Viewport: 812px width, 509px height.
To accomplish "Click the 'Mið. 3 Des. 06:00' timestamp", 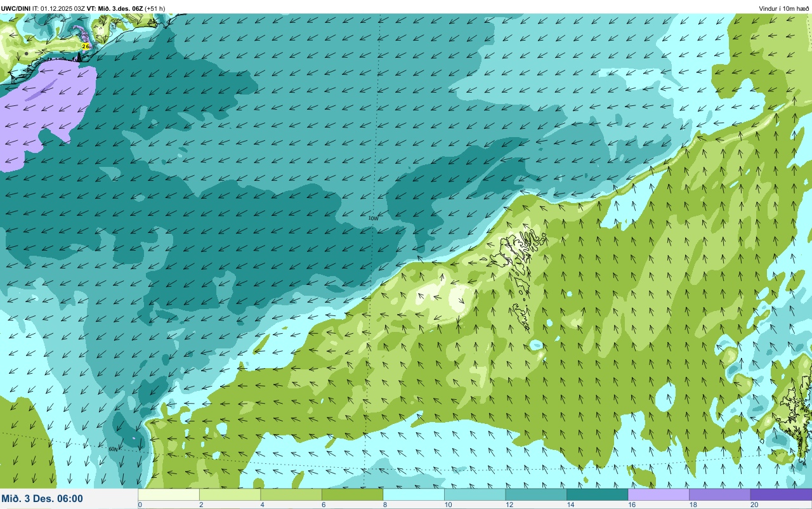I will click(42, 499).
